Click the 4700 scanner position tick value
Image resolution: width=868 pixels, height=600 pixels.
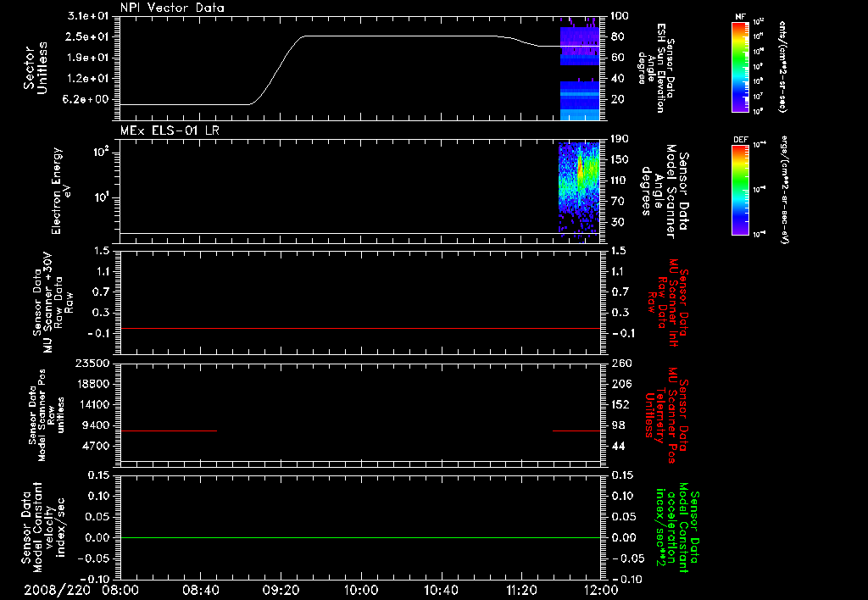tap(95, 446)
